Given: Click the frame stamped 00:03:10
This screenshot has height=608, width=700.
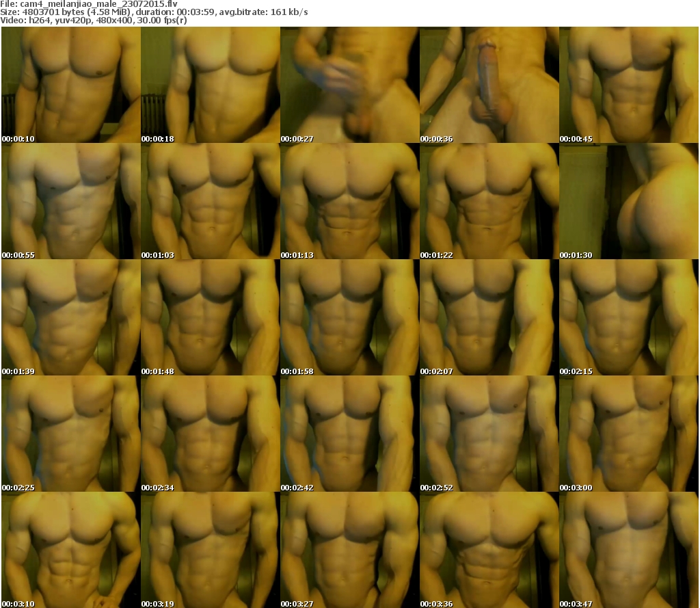Looking at the screenshot, I should tap(71, 550).
